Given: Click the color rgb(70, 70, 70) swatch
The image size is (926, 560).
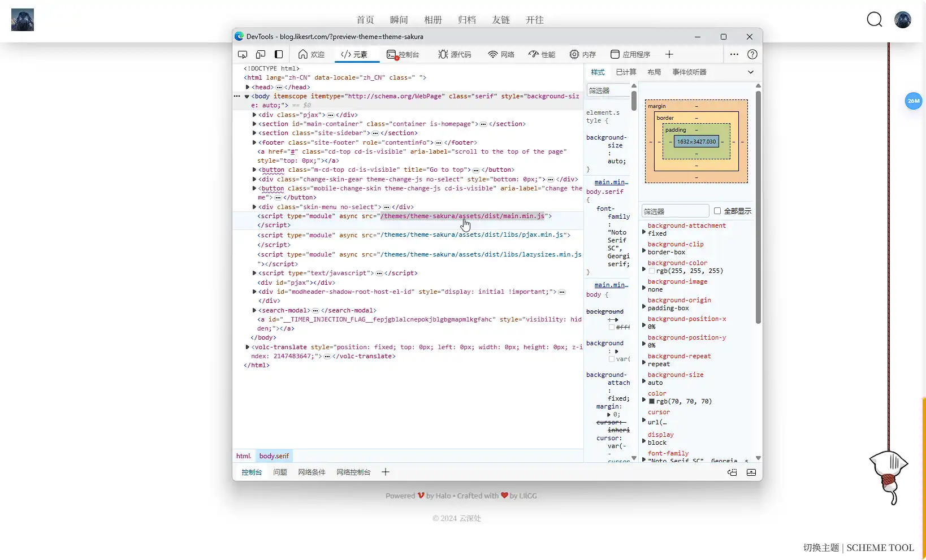Looking at the screenshot, I should click(652, 401).
